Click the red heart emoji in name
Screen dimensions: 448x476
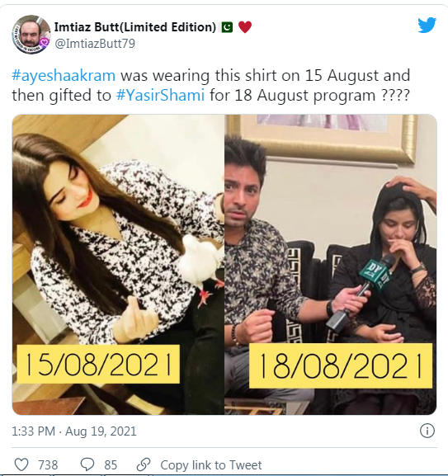(x=245, y=27)
